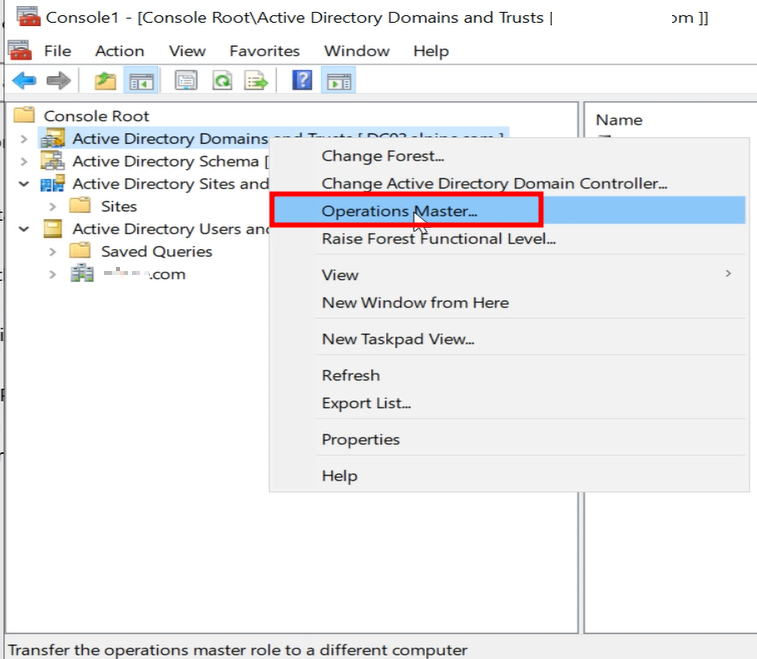Click the Name column header
The height and width of the screenshot is (659, 757).
click(619, 120)
